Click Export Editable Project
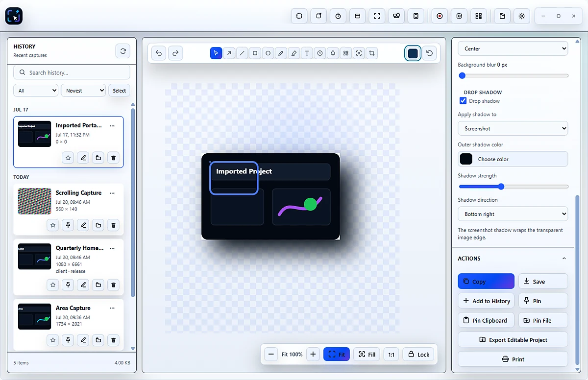This screenshot has width=588, height=380. 513,340
